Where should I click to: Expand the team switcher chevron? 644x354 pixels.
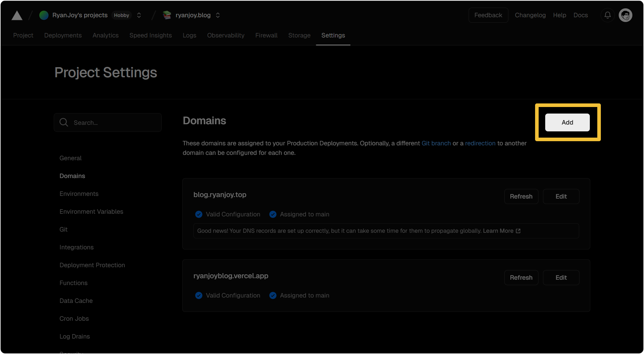(x=139, y=15)
